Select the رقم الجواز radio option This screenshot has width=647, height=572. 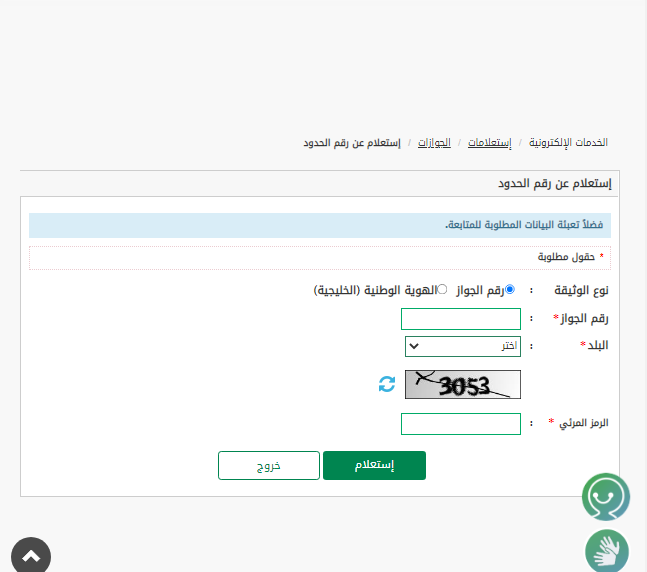coord(510,290)
